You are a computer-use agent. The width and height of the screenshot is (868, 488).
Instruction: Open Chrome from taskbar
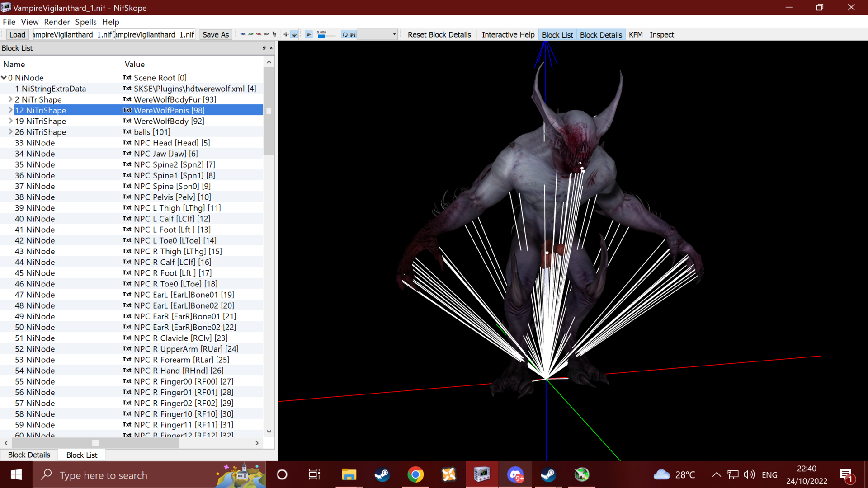pos(415,474)
